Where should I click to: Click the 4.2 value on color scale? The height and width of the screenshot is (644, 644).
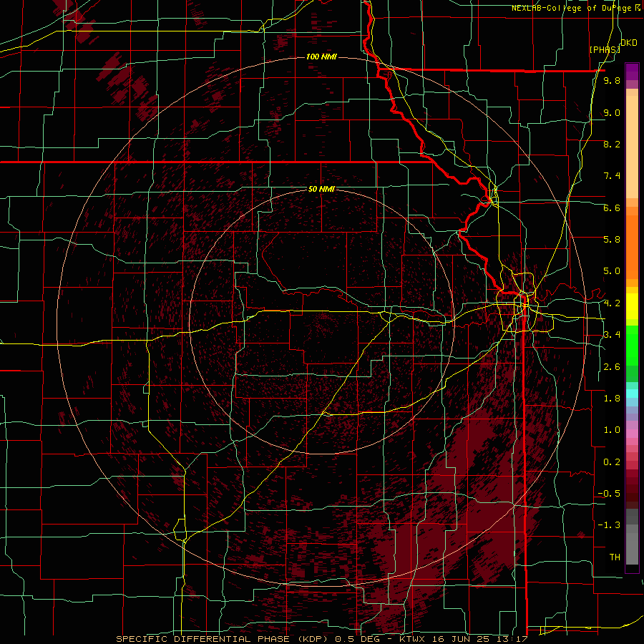pos(612,303)
